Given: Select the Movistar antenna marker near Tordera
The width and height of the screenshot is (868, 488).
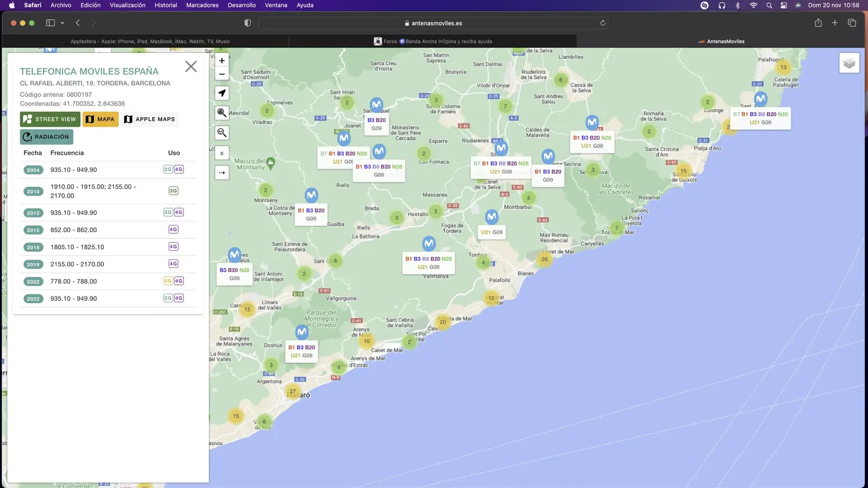Looking at the screenshot, I should coord(428,244).
